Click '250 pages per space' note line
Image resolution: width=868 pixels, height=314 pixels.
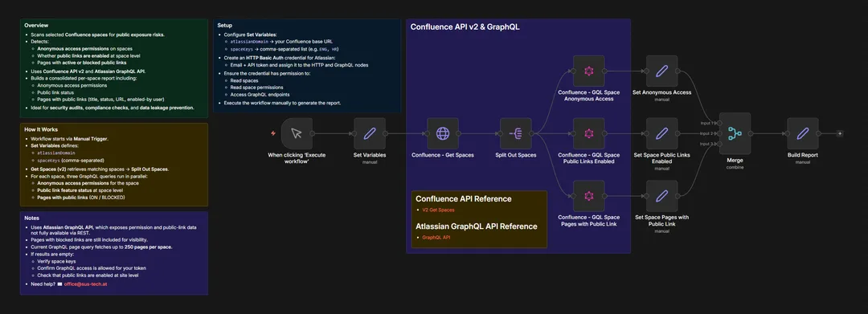pos(101,247)
